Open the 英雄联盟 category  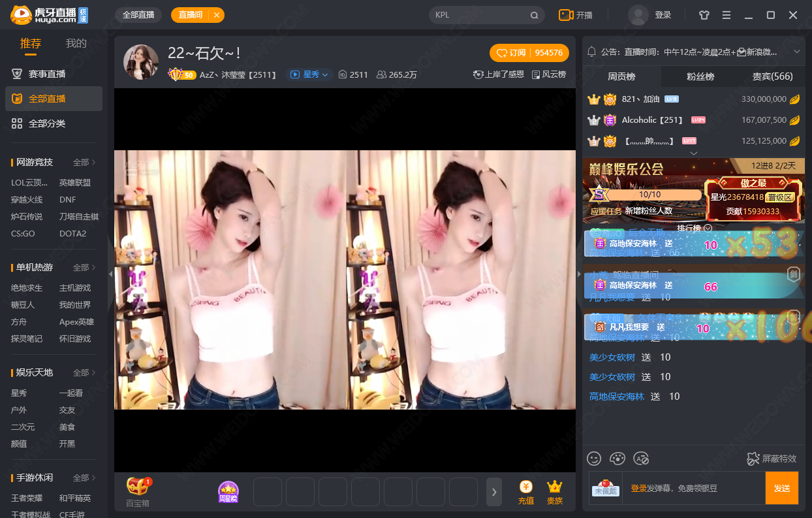coord(75,183)
